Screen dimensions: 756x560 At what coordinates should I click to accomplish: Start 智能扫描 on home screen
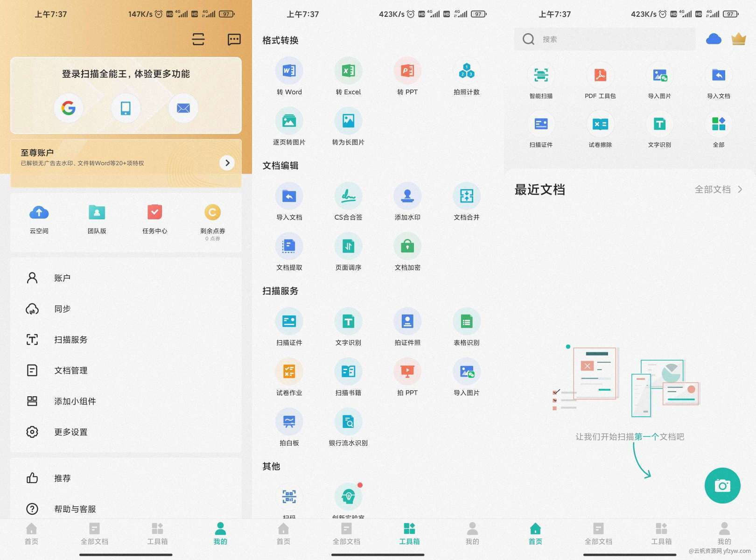(541, 80)
